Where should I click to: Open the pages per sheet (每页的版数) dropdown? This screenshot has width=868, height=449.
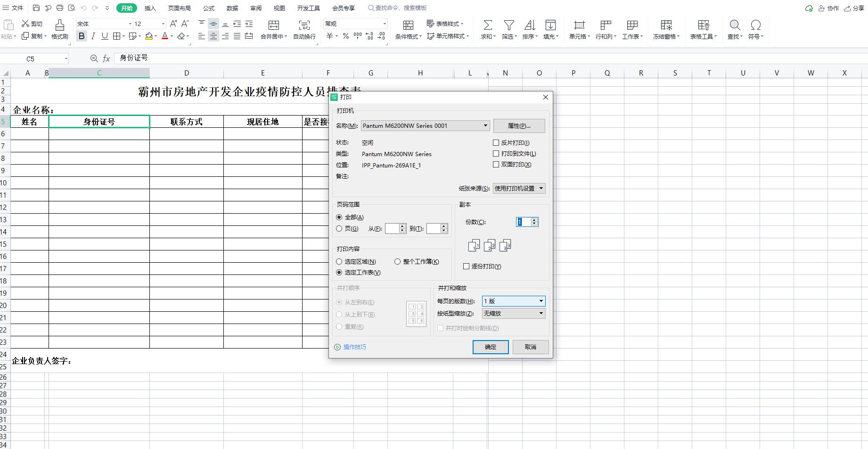coord(540,301)
